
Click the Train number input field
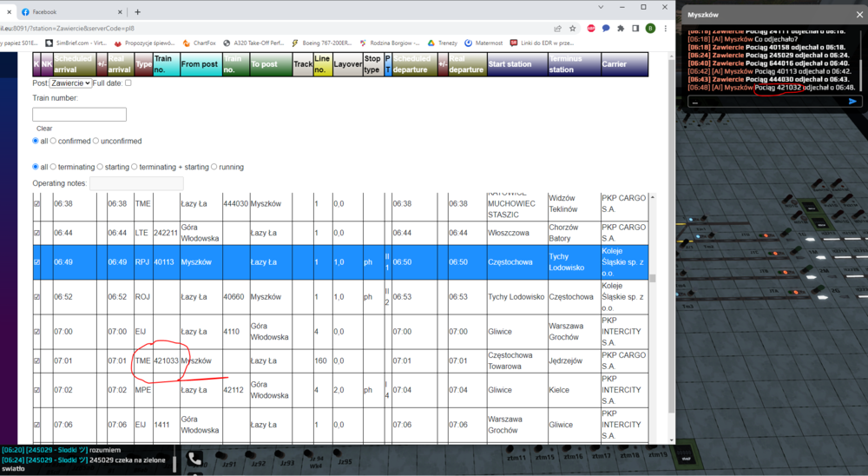[x=79, y=114]
